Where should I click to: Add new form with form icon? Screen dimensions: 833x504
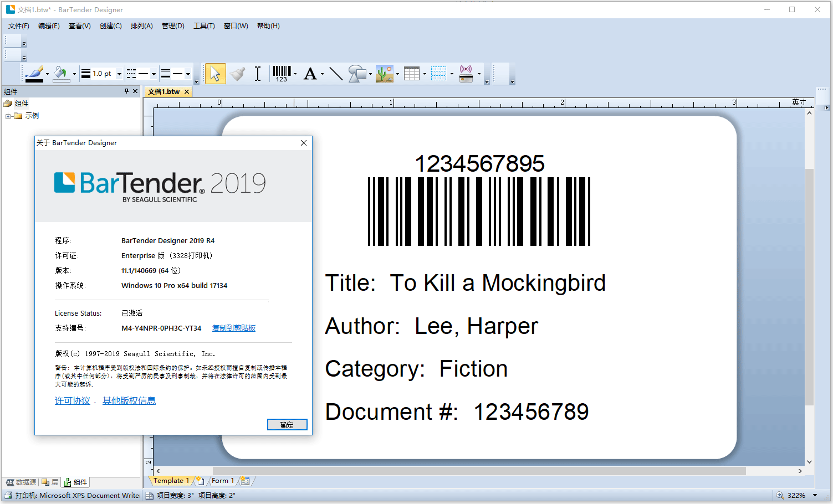point(245,481)
